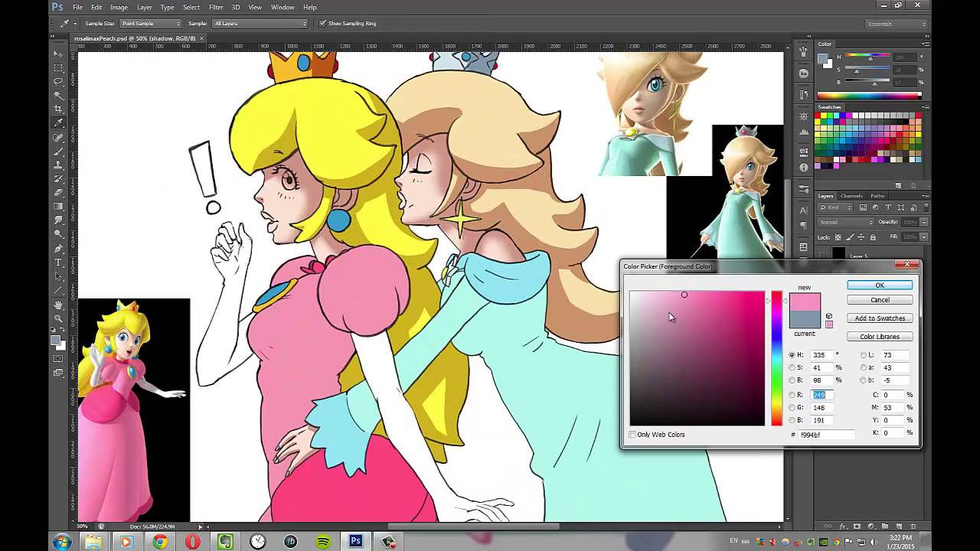Select the Zoom tool in the toolbox
The width and height of the screenshot is (980, 551).
(x=58, y=318)
